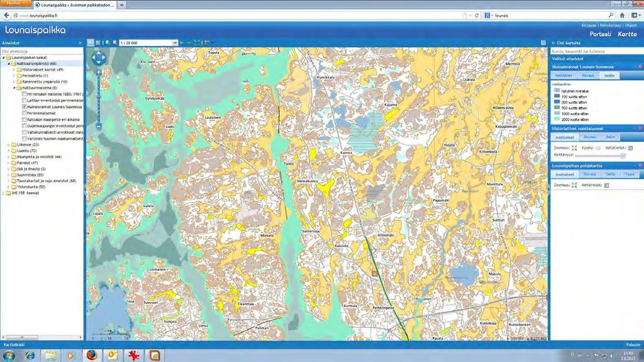644x362 pixels.
Task: Open Windows Start menu
Action: coord(9,356)
